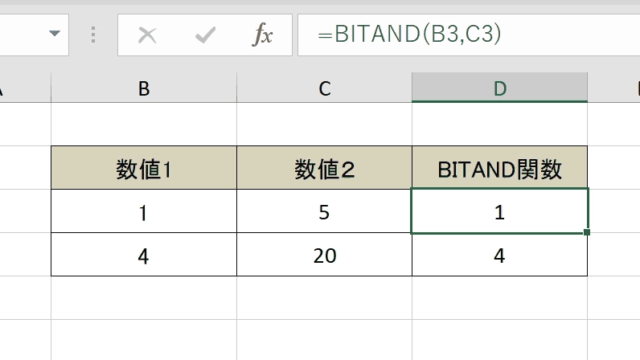
Task: Click active cell D3 showing 1
Action: pyautogui.click(x=500, y=211)
